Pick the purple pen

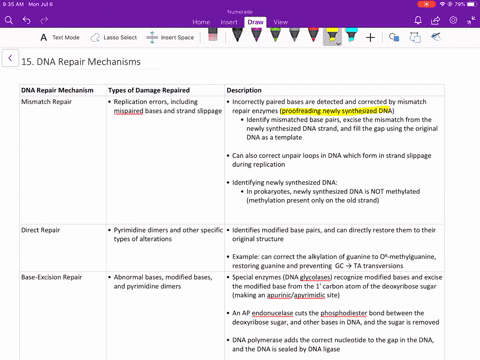click(256, 35)
